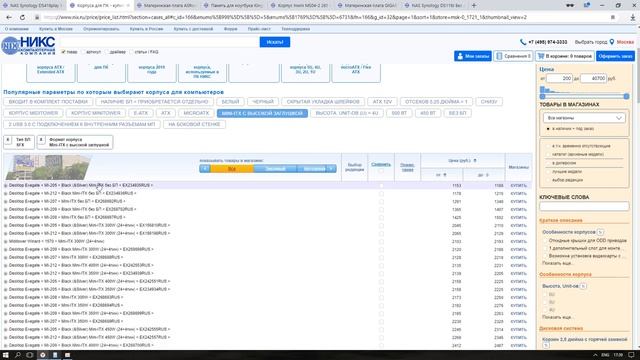Image resolution: width=640 pixels, height=360 pixels.
Task: Remove the Формат корпуса filter via X
Action: [x=41, y=140]
